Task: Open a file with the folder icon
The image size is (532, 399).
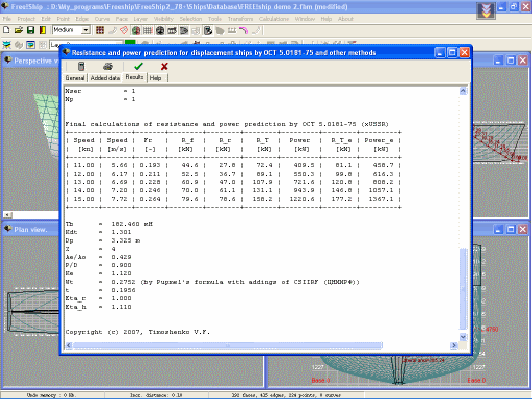Action: click(18, 31)
